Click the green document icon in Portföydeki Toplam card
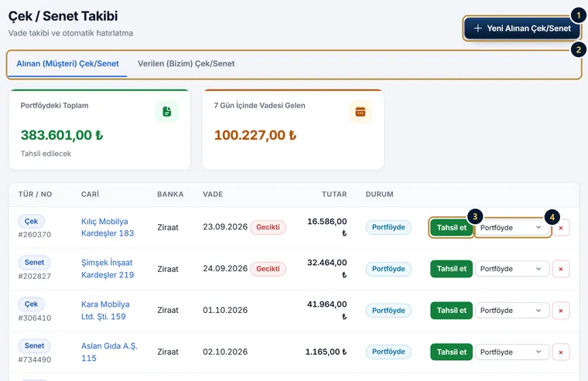Image resolution: width=588 pixels, height=381 pixels. pyautogui.click(x=167, y=111)
